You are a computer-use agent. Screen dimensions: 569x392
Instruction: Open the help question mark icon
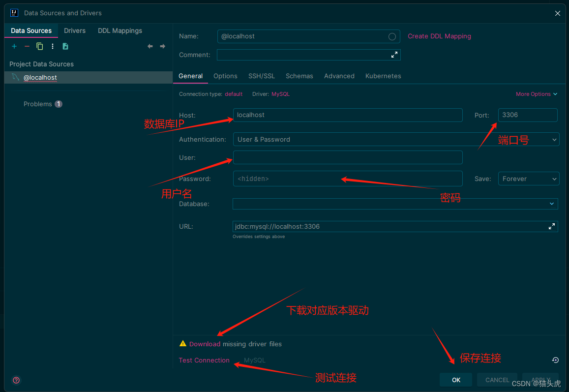[x=16, y=380]
